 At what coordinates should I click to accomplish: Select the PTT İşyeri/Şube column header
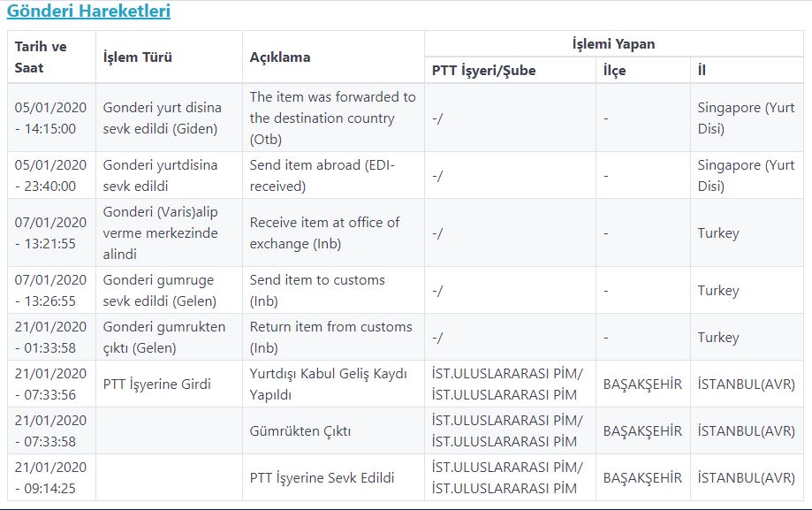coord(510,70)
